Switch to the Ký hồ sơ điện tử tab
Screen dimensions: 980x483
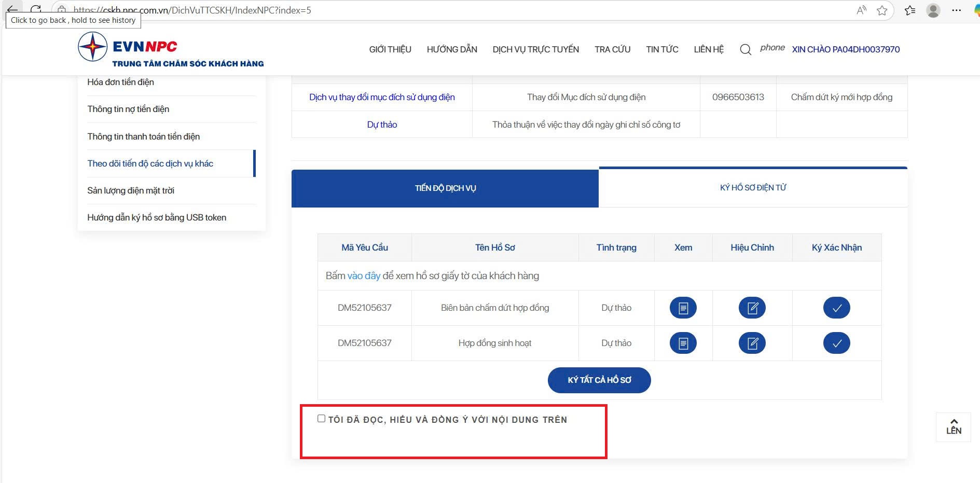[753, 188]
